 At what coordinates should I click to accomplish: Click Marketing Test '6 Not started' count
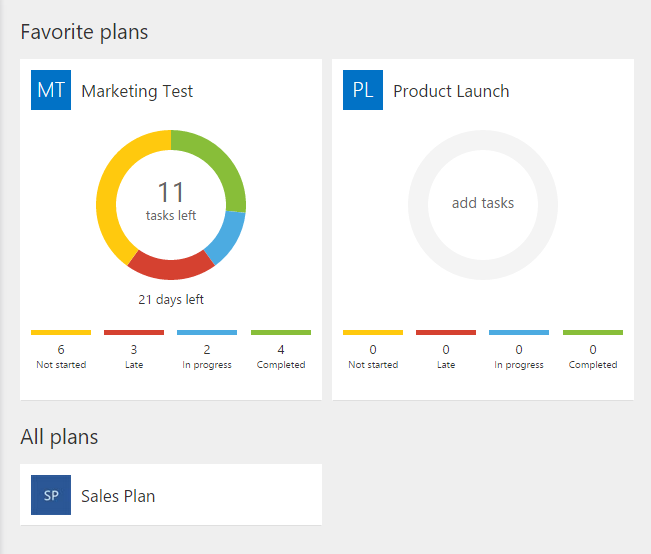pos(61,356)
